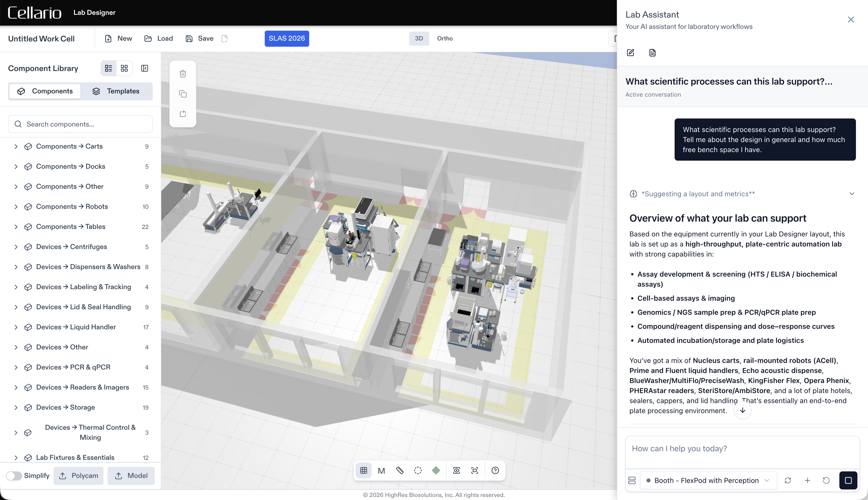Switch to Ortho view

[x=445, y=38]
